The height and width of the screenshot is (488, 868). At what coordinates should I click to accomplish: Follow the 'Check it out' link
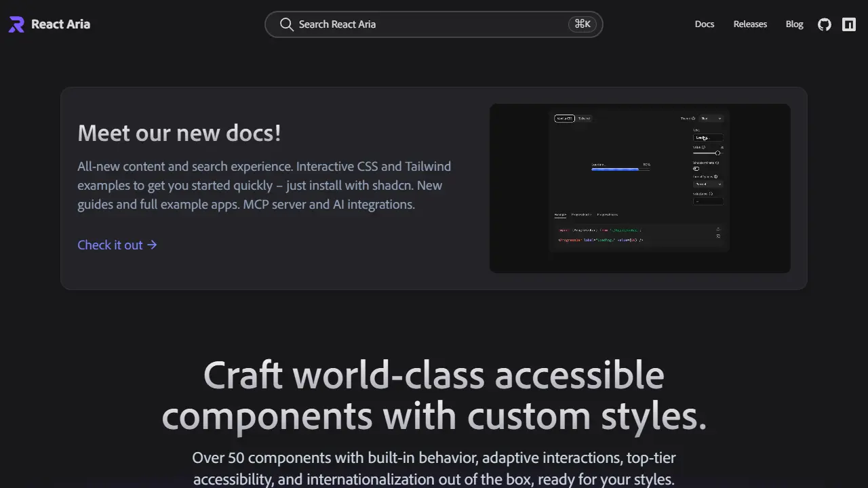117,245
